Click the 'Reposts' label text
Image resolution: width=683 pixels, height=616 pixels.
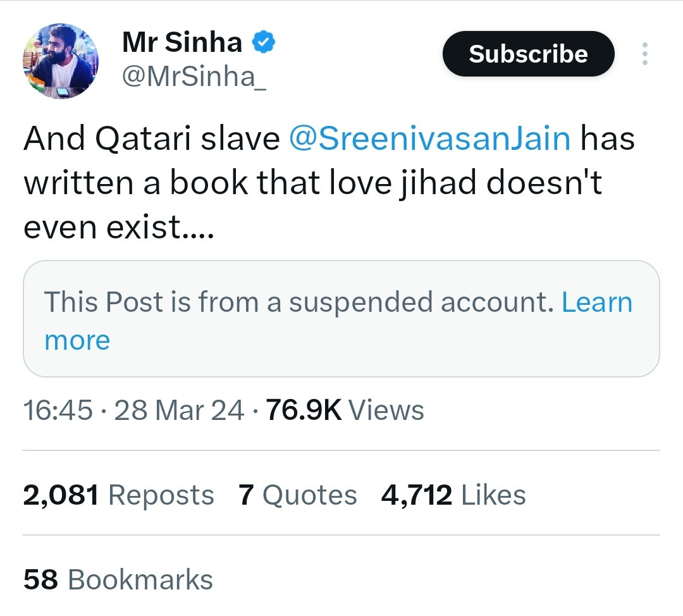pyautogui.click(x=161, y=496)
